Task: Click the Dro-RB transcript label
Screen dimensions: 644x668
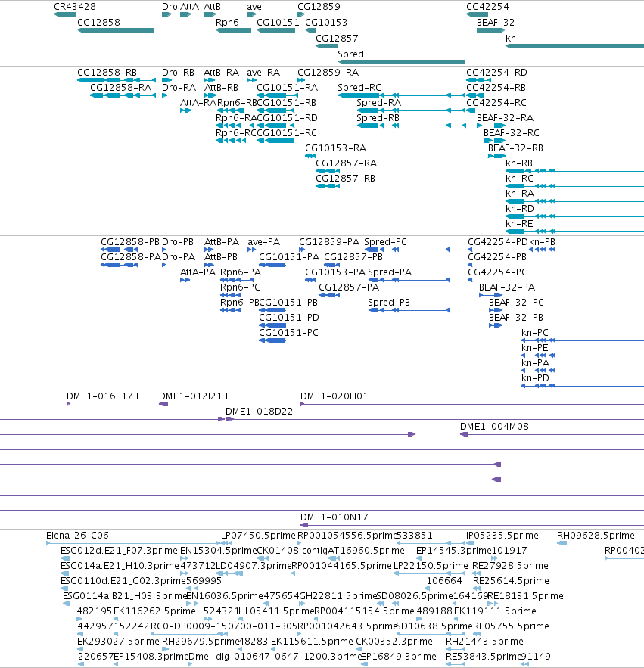Action: coord(178,73)
